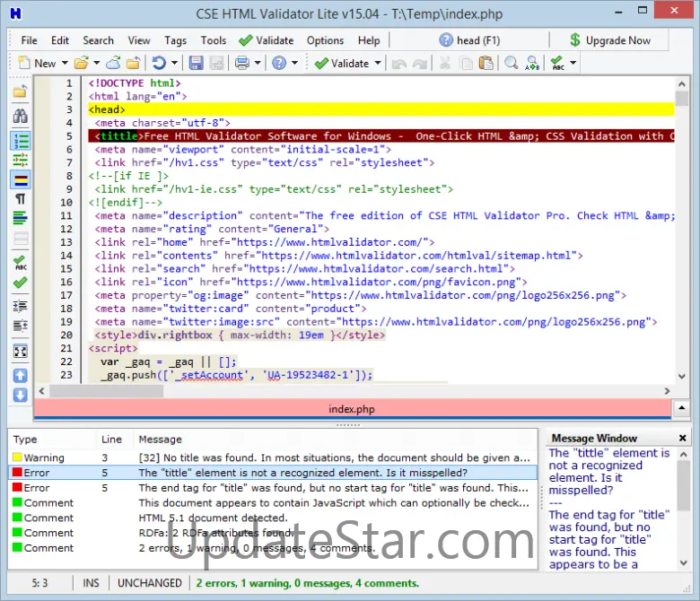Image resolution: width=700 pixels, height=601 pixels.
Task: Click the decrease indent sidebar icon
Action: (20, 327)
